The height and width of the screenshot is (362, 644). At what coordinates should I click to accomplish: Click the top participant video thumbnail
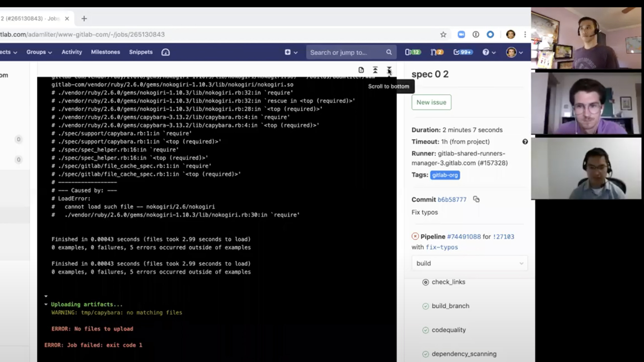[x=587, y=38]
